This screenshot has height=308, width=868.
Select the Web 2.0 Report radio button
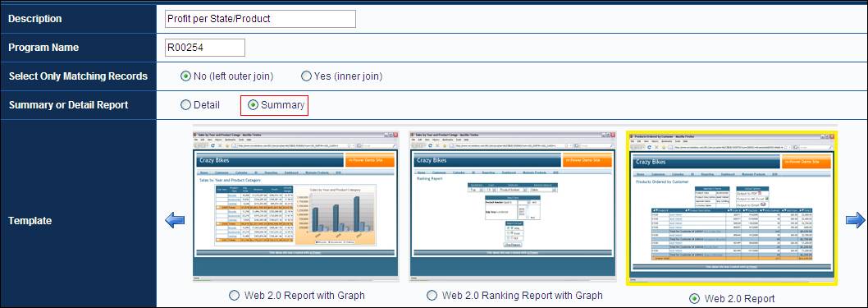(693, 299)
